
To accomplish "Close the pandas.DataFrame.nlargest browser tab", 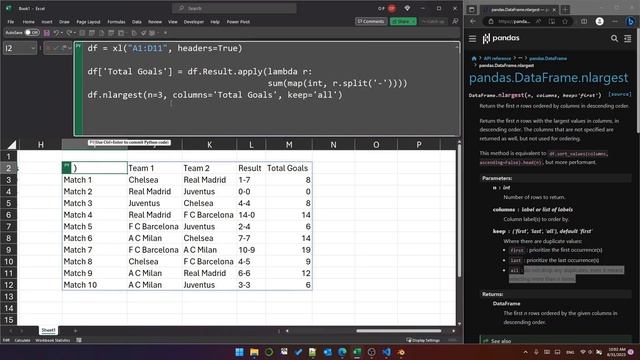I will pyautogui.click(x=554, y=9).
